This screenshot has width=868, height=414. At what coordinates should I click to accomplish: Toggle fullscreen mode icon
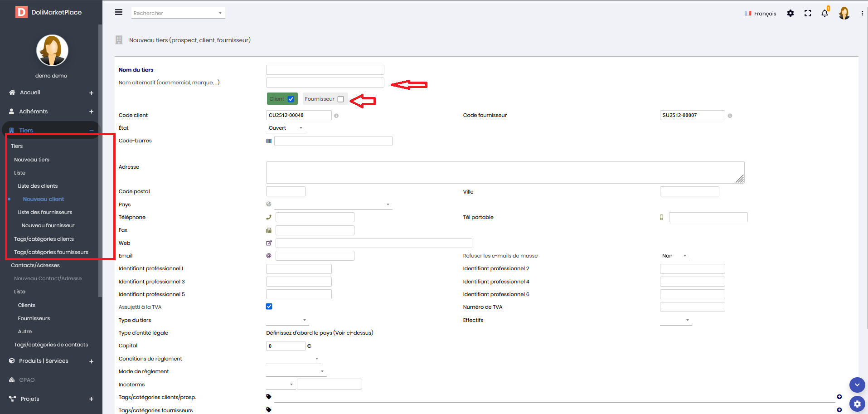pos(808,13)
